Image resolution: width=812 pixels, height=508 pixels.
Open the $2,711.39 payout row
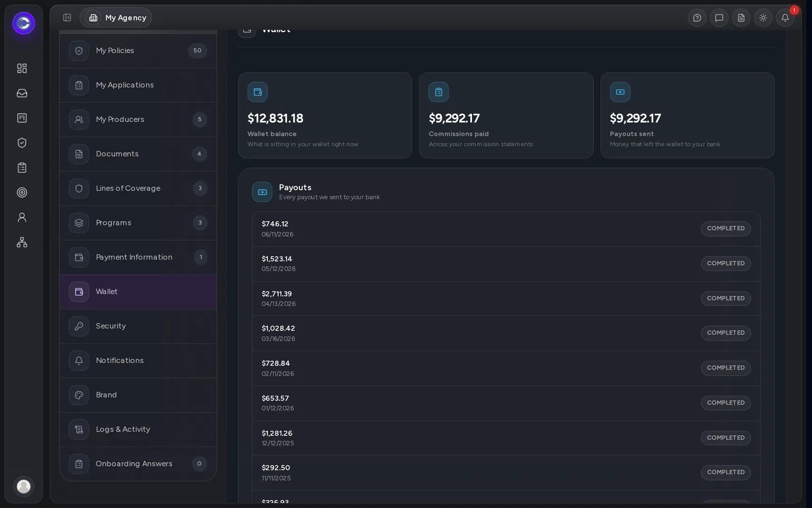click(x=506, y=299)
